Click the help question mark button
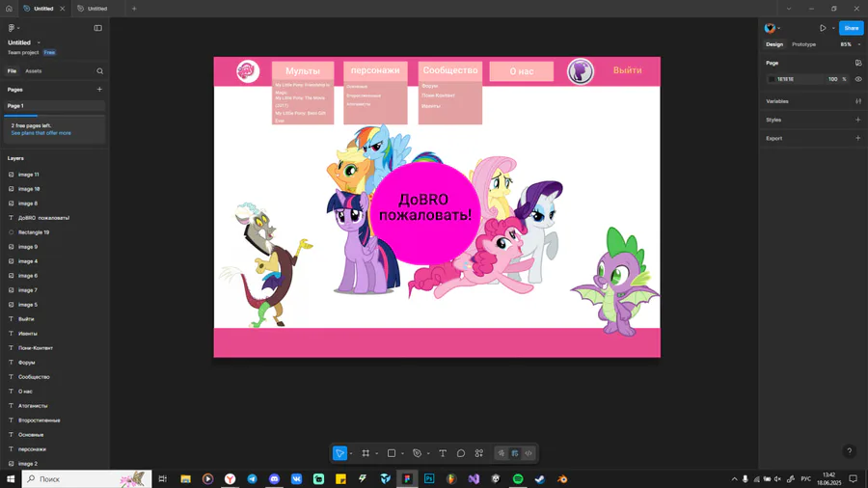Viewport: 868px width, 488px height. [x=849, y=451]
